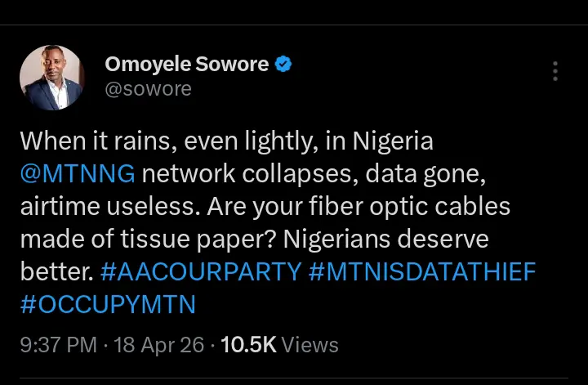Click the word Views beside the count
The width and height of the screenshot is (588, 385).
[x=311, y=345]
